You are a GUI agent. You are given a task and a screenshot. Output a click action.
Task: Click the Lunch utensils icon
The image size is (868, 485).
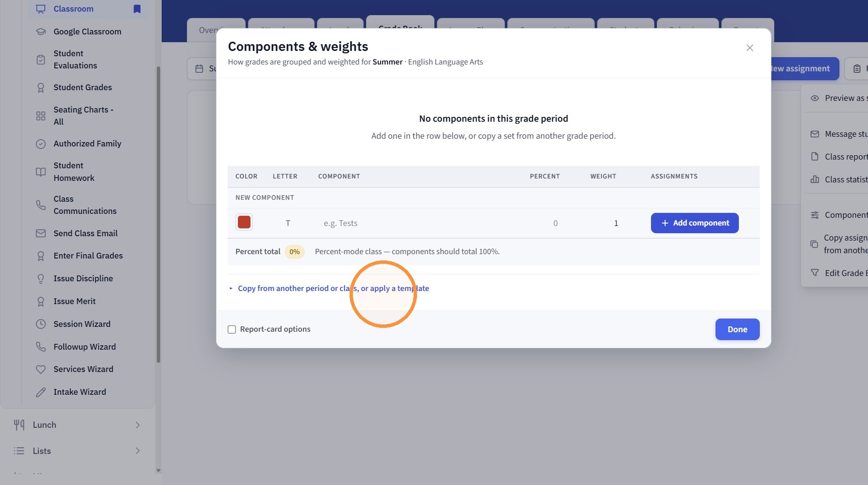pyautogui.click(x=19, y=425)
